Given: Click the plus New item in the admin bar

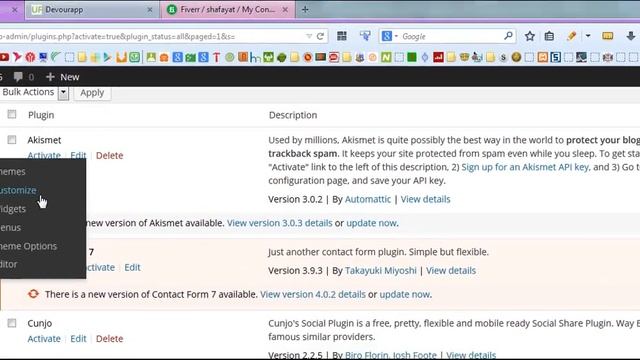Looking at the screenshot, I should 62,77.
